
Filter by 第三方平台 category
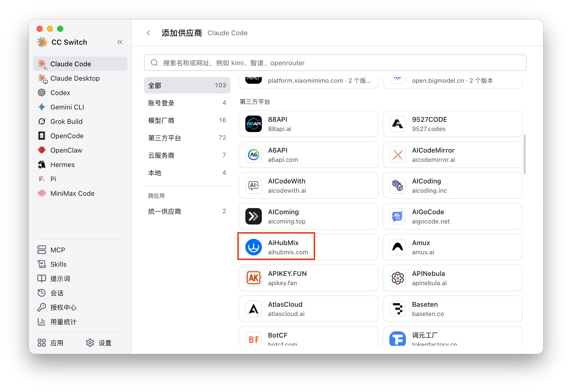(x=187, y=138)
